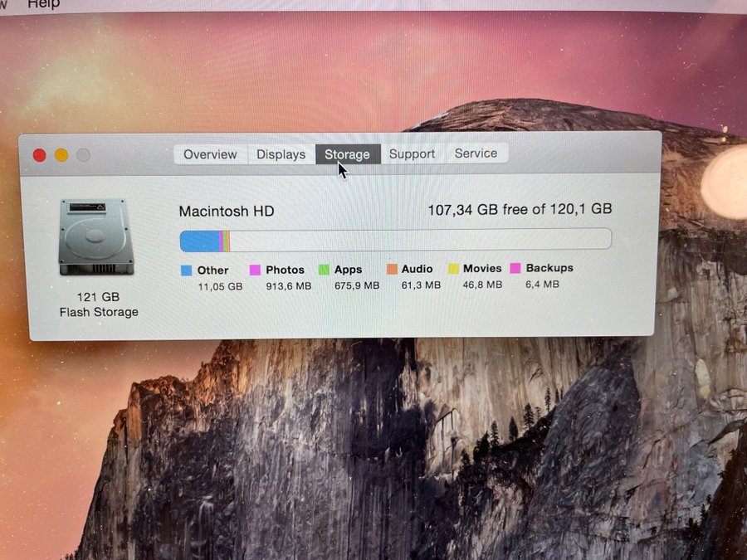Click the Macintosh HD volume name
The height and width of the screenshot is (560, 747).
[x=227, y=211]
